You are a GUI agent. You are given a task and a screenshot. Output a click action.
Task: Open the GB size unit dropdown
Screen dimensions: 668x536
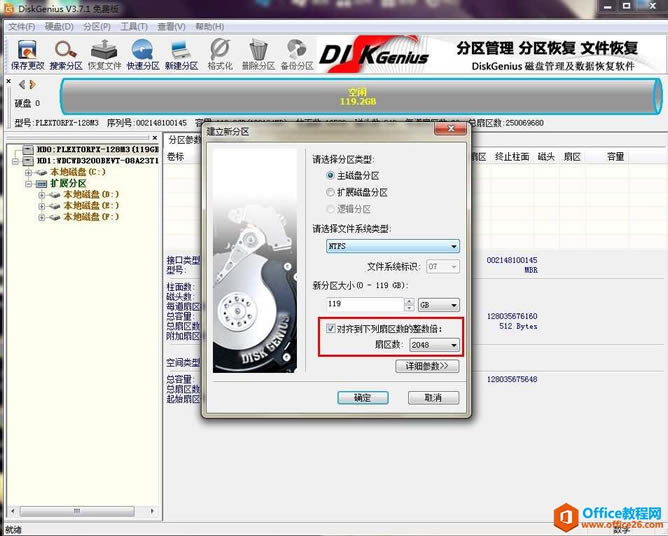(439, 305)
